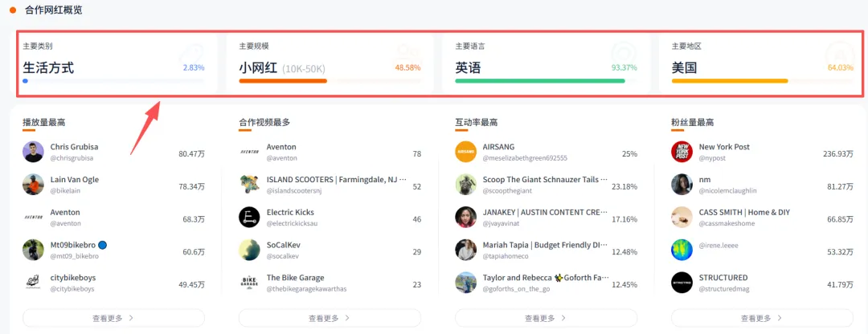Expand 查看更多 under 播放量最高
Viewport: 868px width, 334px height.
click(113, 318)
